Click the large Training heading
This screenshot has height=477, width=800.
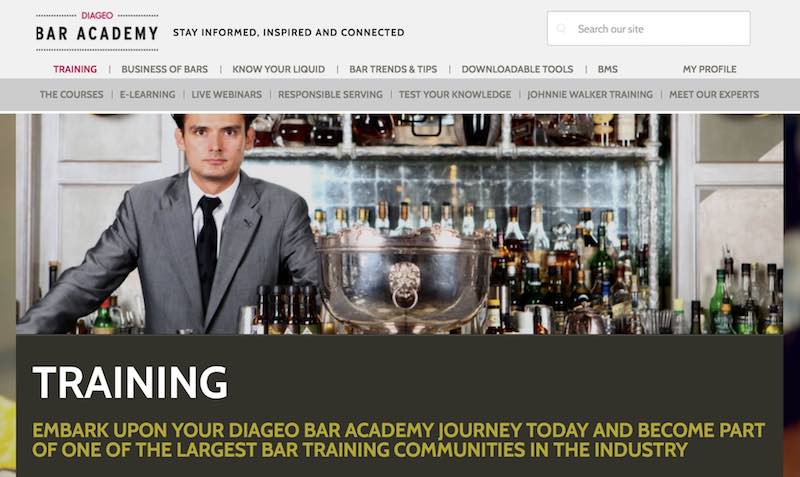[x=130, y=382]
